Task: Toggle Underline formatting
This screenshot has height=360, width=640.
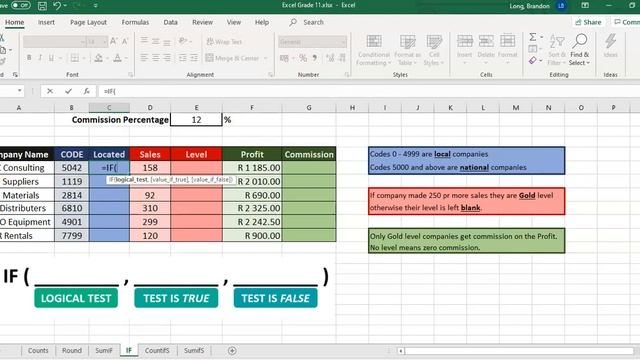Action: point(51,58)
